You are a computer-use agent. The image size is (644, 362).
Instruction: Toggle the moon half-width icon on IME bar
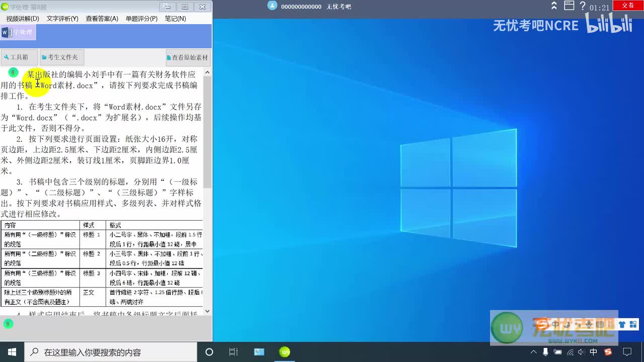tap(567, 325)
